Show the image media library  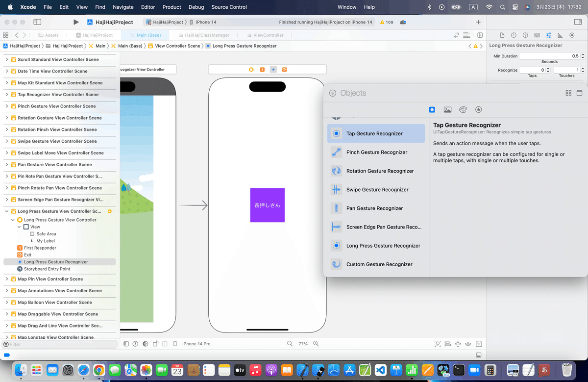coord(447,110)
